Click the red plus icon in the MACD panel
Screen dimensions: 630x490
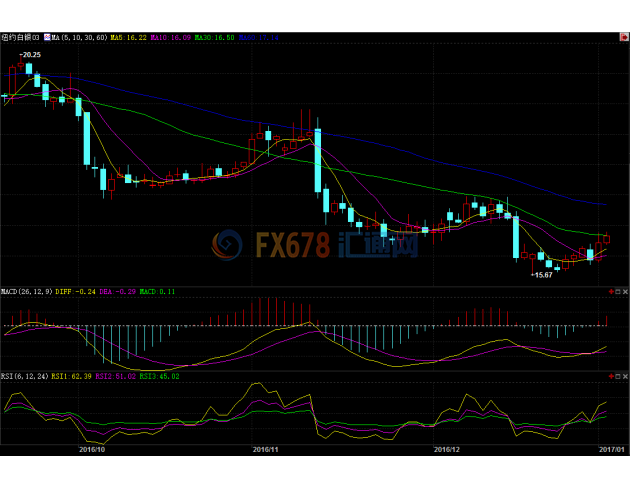611,292
